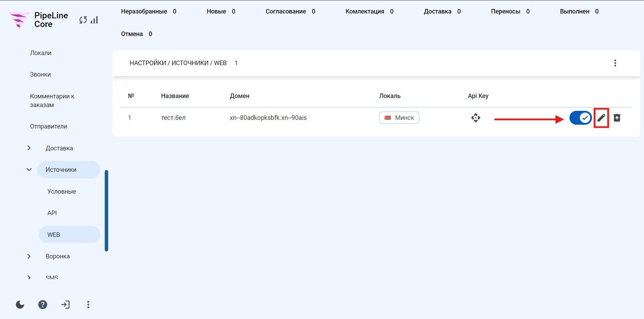Select the WEB sources subsection

point(69,234)
